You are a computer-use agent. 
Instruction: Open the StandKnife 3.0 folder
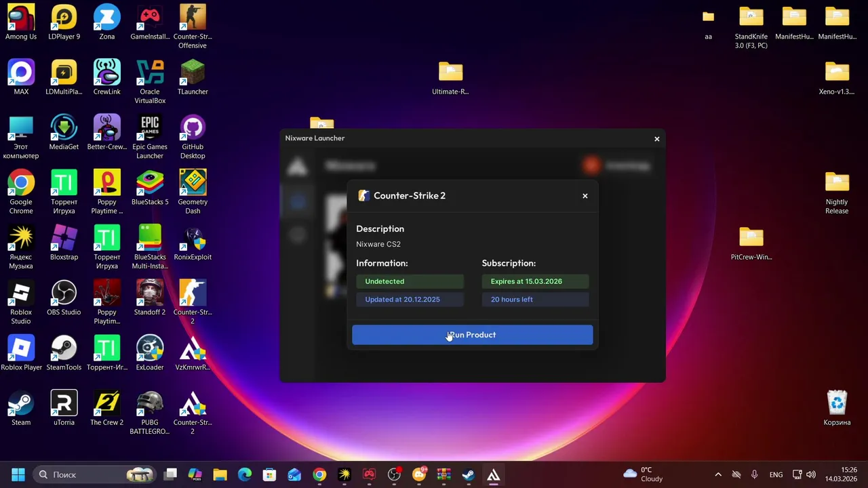[x=751, y=27]
